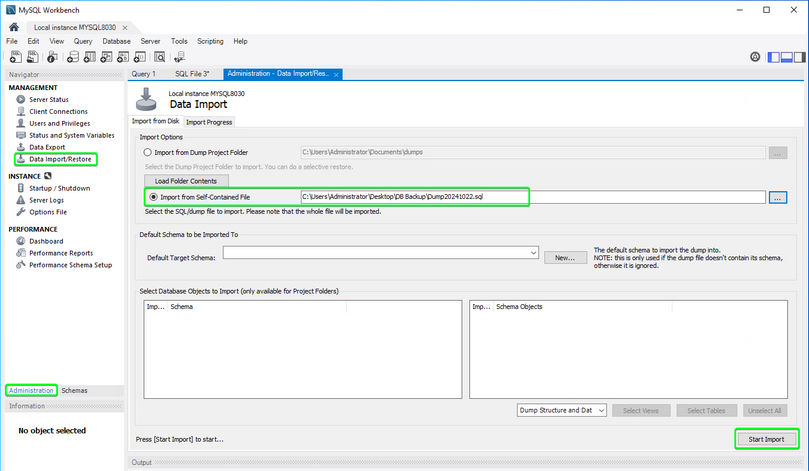
Task: Create a new function toolbar icon
Action: 140,57
